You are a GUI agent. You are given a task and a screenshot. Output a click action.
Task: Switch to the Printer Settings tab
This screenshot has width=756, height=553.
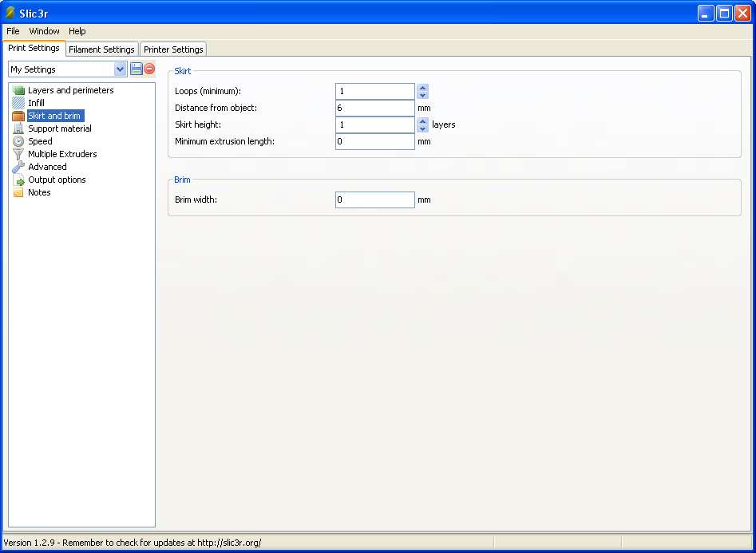(x=173, y=49)
